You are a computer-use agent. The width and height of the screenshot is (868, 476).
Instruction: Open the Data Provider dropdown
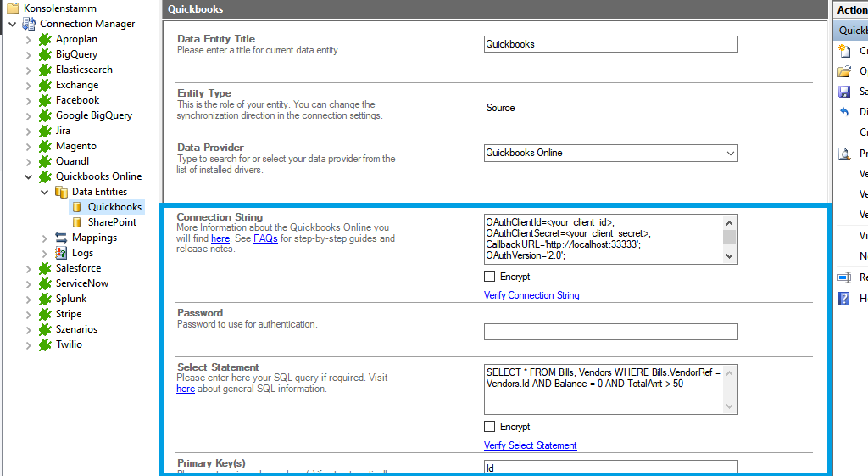[730, 154]
